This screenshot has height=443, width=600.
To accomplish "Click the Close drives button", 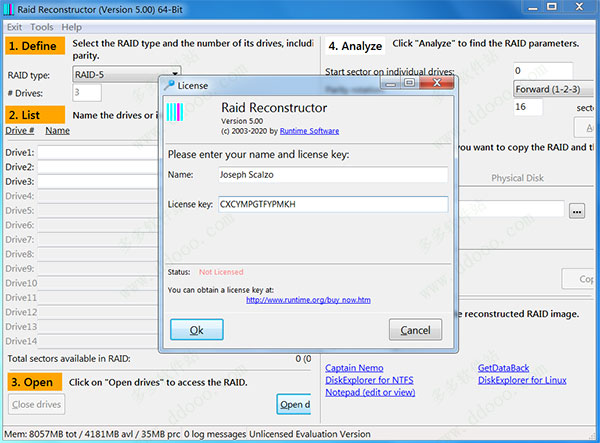I will click(36, 404).
